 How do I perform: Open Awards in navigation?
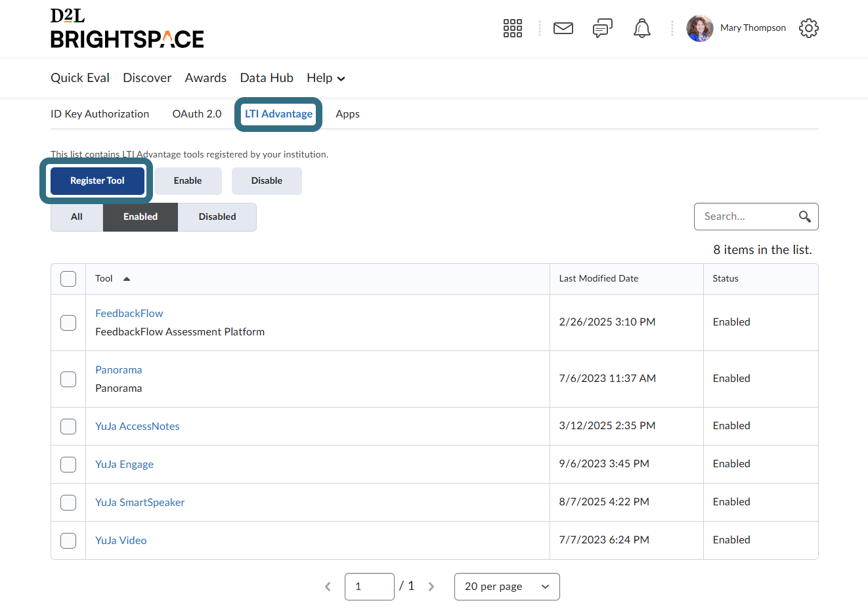point(206,78)
